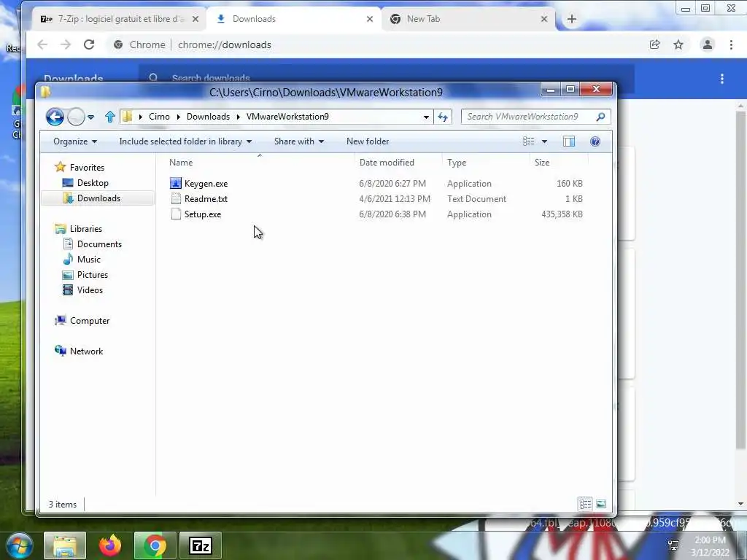Open recent pages dropdown arrow
Viewport: 747px width, 560px height.
[90, 117]
